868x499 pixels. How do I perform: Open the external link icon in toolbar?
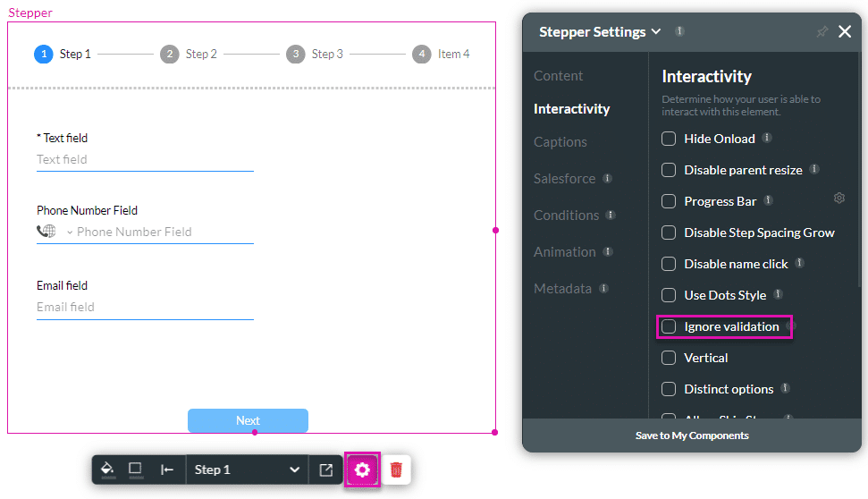tap(326, 470)
